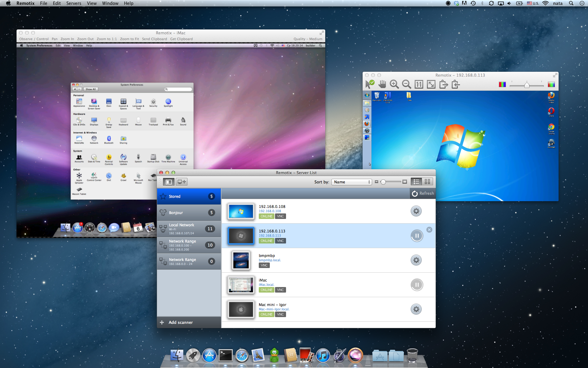Open the Trash in the Dock

point(412,355)
